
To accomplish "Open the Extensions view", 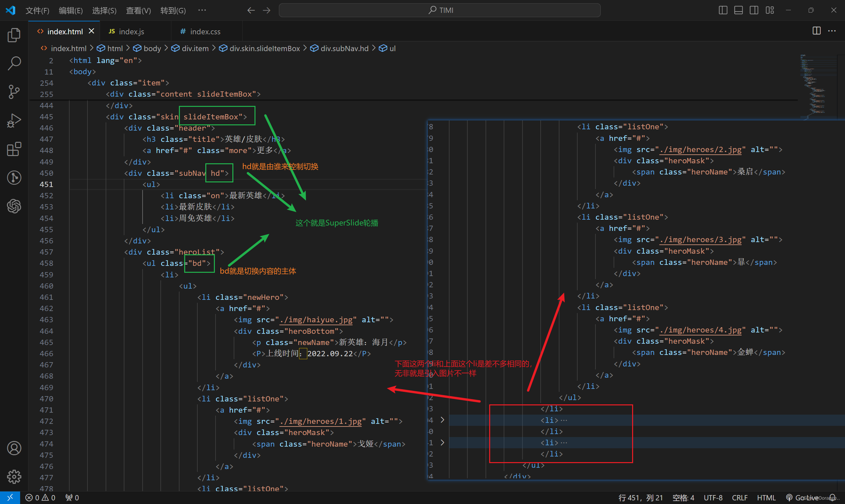I will pyautogui.click(x=14, y=149).
